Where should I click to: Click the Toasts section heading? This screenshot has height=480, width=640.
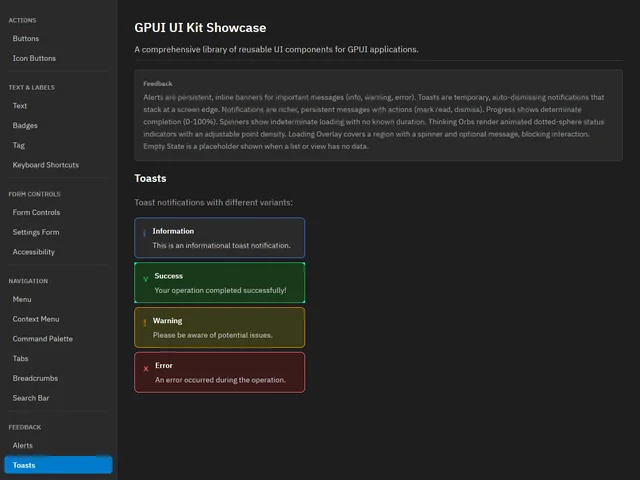coord(150,178)
